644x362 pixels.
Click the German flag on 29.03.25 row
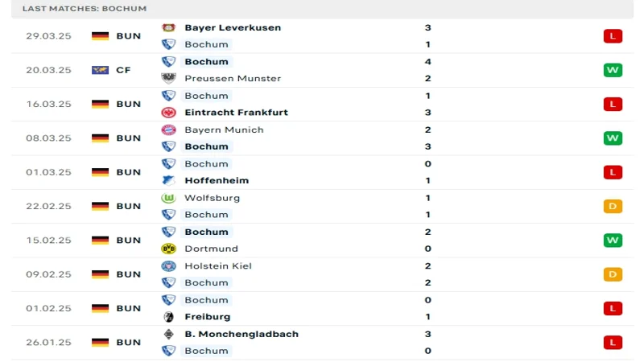(x=100, y=36)
